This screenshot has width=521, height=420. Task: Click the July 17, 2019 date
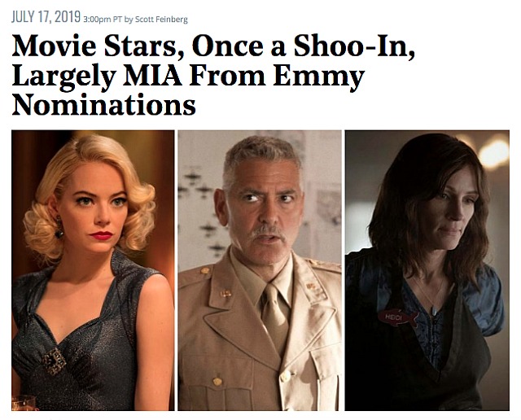pos(46,16)
